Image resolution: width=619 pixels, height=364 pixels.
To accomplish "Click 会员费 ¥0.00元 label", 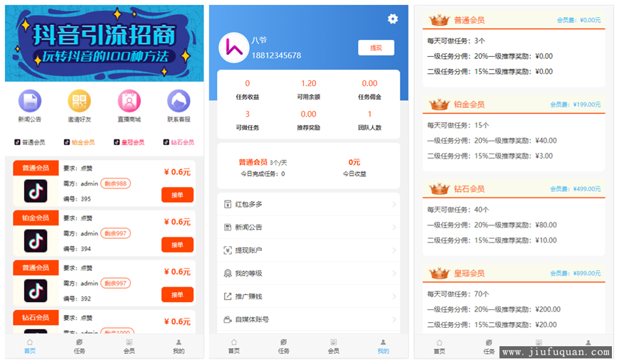I will point(578,20).
